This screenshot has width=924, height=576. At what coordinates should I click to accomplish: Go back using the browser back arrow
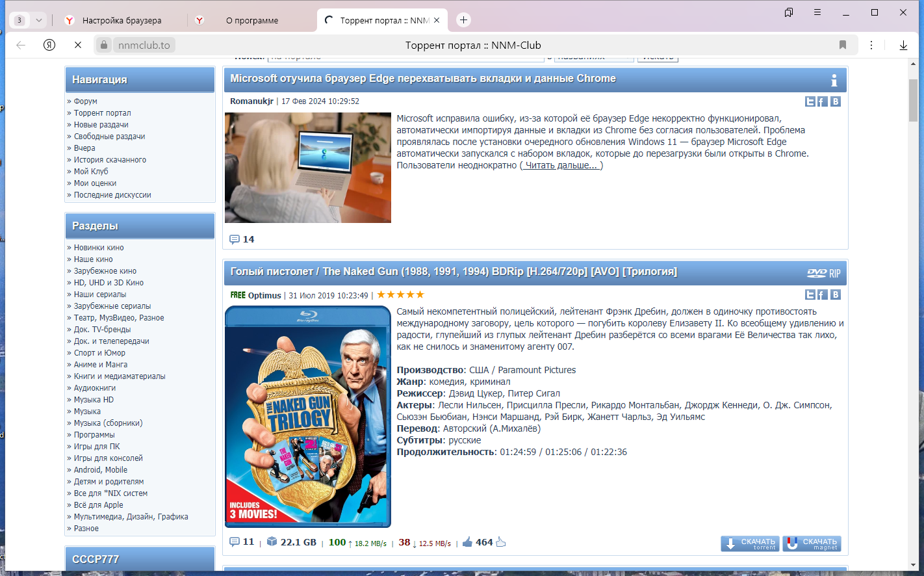coord(21,45)
